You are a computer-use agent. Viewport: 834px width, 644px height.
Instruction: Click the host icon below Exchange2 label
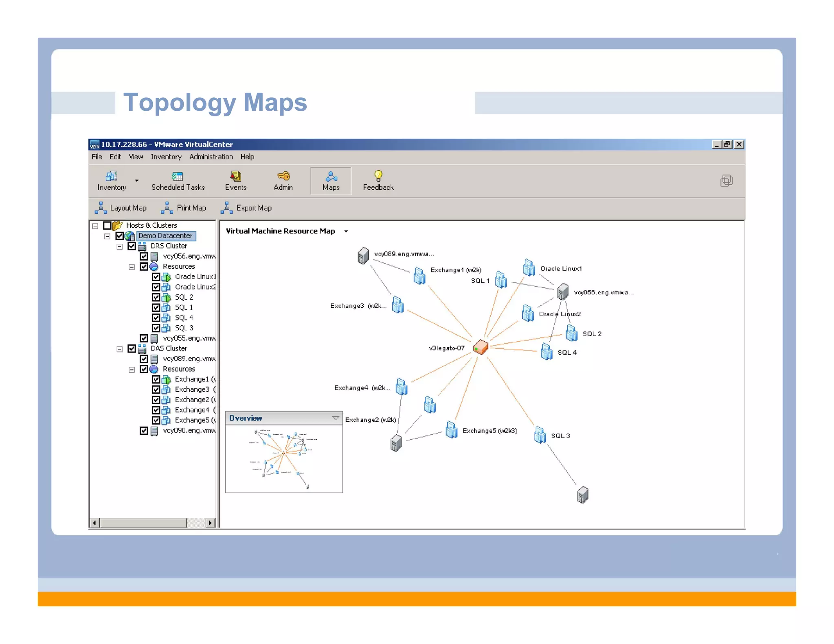coord(396,443)
